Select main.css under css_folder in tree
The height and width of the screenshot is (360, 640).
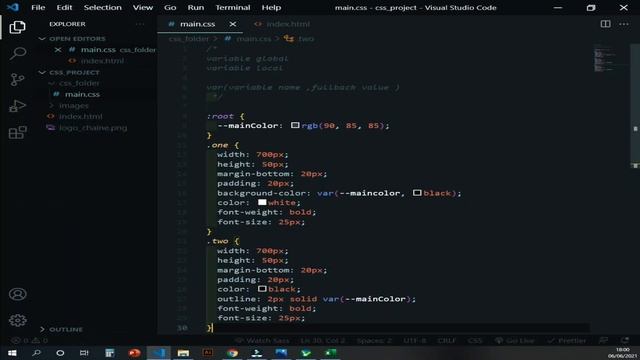tap(82, 94)
